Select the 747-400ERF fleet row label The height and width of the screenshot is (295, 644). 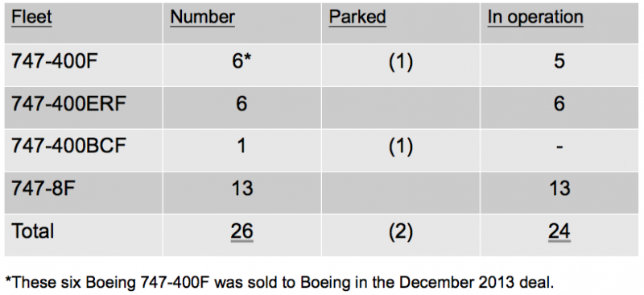(68, 105)
